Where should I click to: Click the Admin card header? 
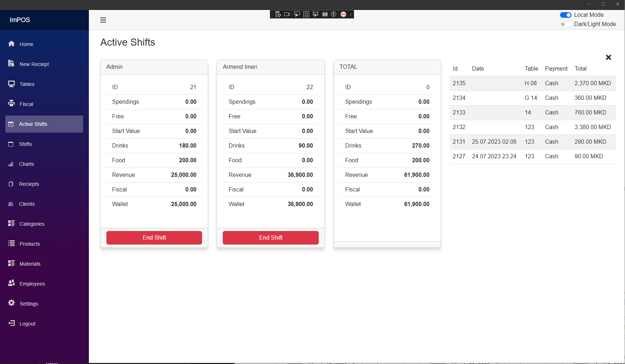(154, 67)
